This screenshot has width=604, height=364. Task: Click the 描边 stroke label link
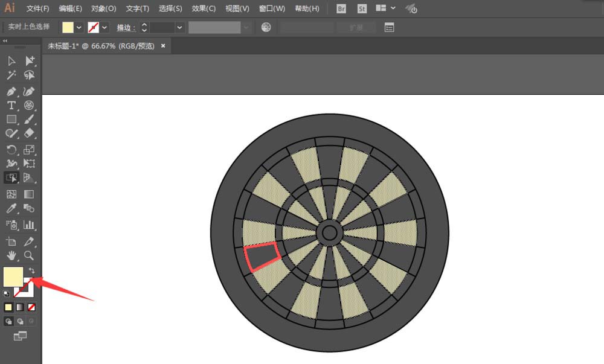[126, 27]
